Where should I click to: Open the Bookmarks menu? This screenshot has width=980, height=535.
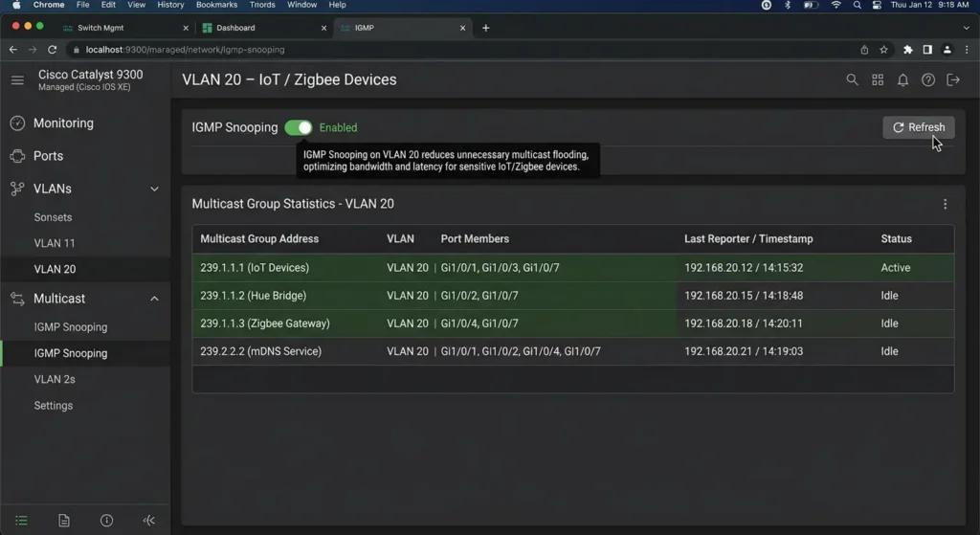tap(216, 5)
